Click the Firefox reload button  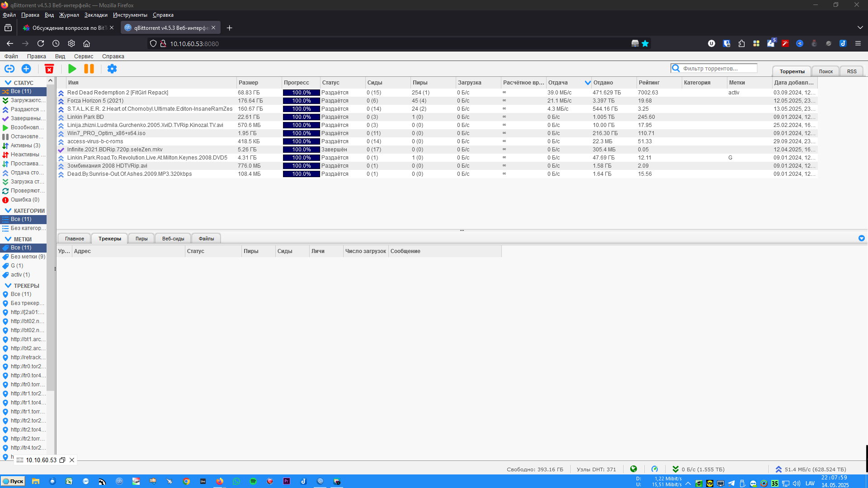(41, 43)
